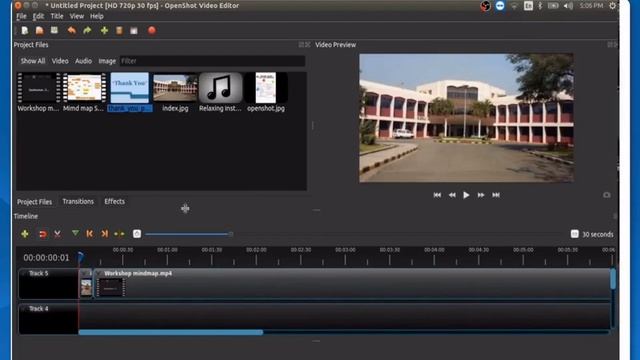Add marker with the green arrow icon
The width and height of the screenshot is (640, 360).
pyautogui.click(x=75, y=233)
